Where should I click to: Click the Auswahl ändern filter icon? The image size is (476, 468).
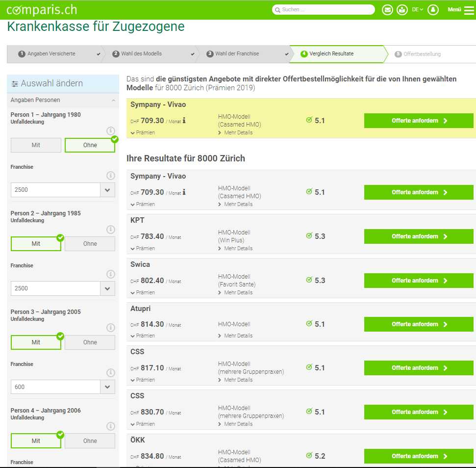(x=15, y=83)
